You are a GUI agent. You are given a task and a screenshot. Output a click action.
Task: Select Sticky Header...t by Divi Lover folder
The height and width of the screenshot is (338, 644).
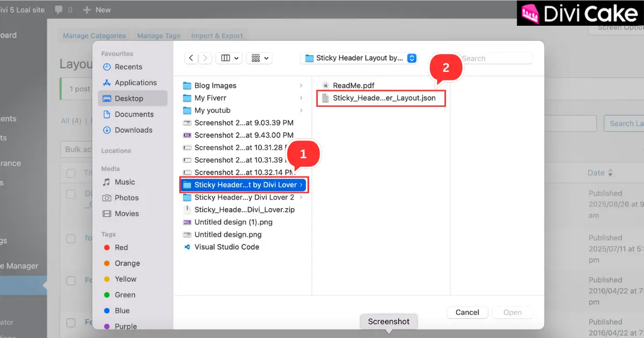click(x=244, y=185)
